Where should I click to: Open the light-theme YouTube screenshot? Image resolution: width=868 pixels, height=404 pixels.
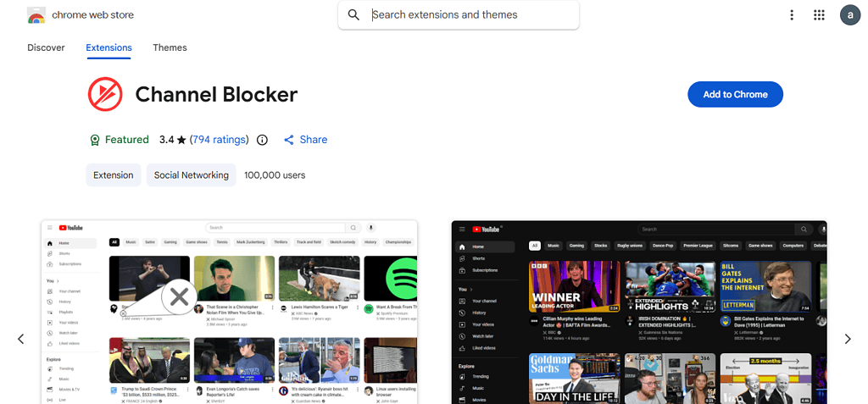(x=229, y=313)
